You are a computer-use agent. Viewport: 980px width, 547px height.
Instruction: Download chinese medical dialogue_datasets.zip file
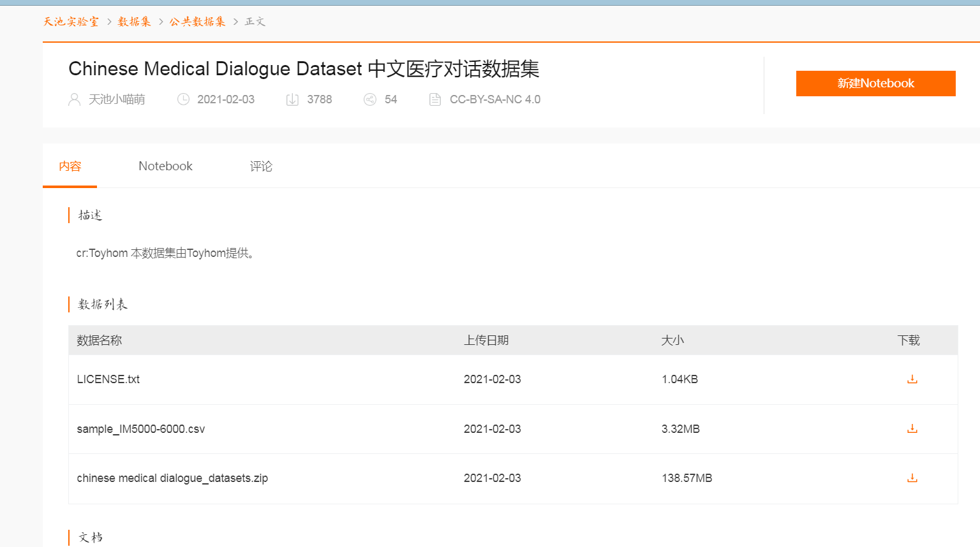912,478
